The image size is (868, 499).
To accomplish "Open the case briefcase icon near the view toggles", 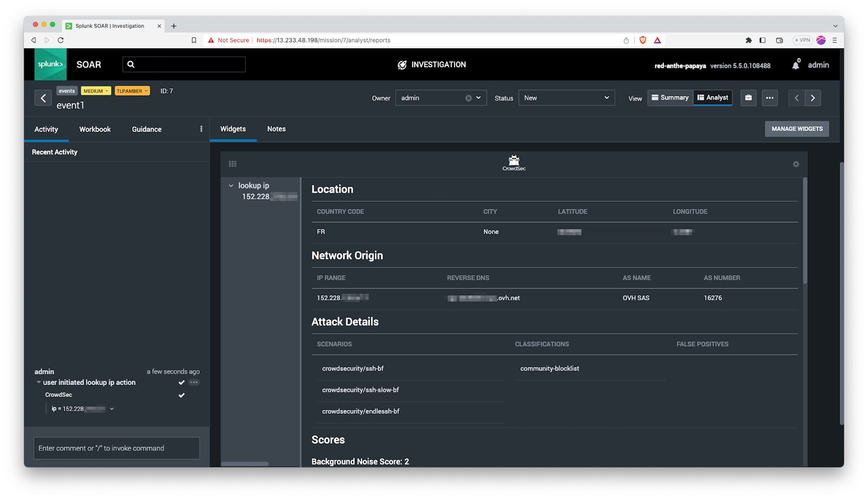I will tap(748, 98).
